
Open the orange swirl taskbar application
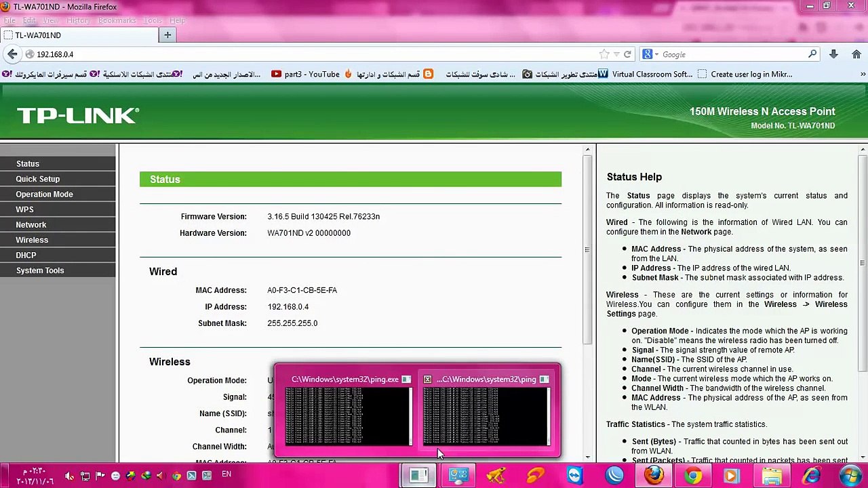[x=536, y=476]
